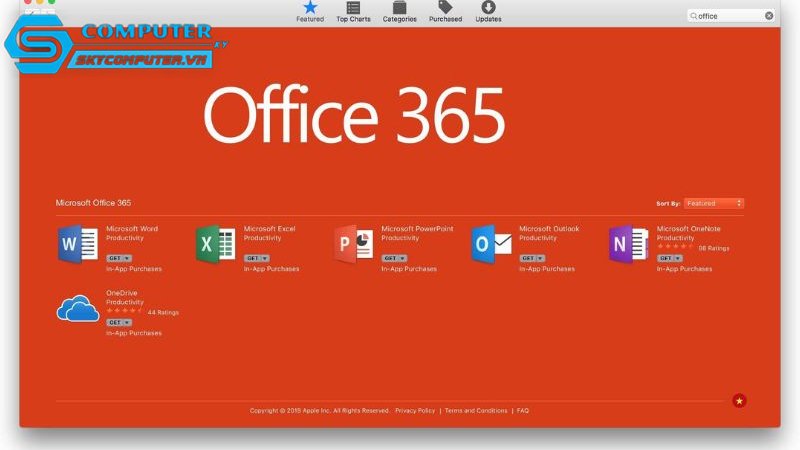Open the Sort By Featured dropdown
This screenshot has width=800, height=450.
coord(713,203)
